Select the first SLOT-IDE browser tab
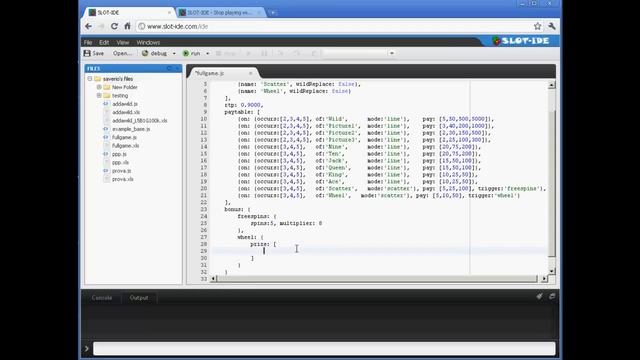The height and width of the screenshot is (360, 640). tap(130, 13)
